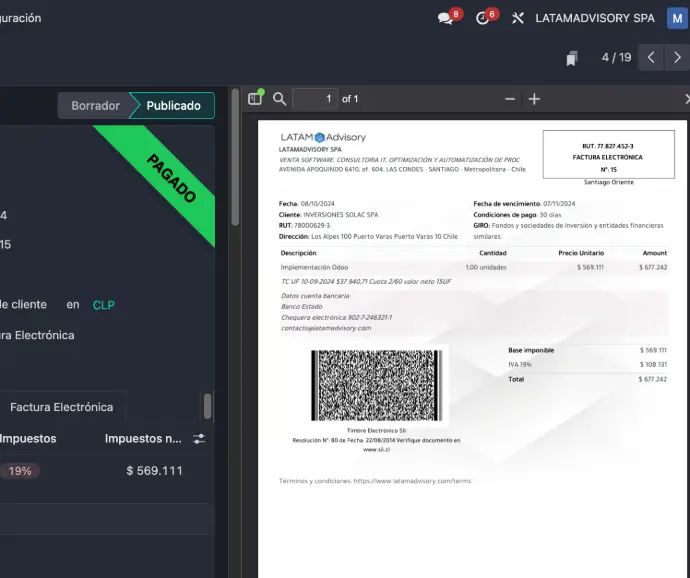
Task: Toggle the PDF viewer sidebar
Action: pyautogui.click(x=255, y=99)
